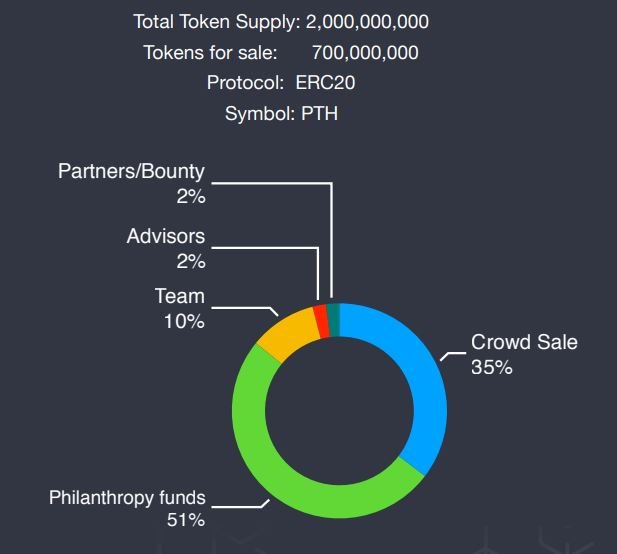Click the 700,000,000 tokens for sale figure
The height and width of the screenshot is (554, 617).
pos(365,53)
